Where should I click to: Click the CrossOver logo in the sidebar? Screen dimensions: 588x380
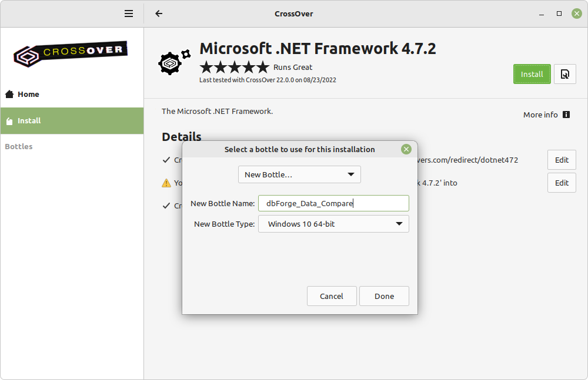(71, 54)
